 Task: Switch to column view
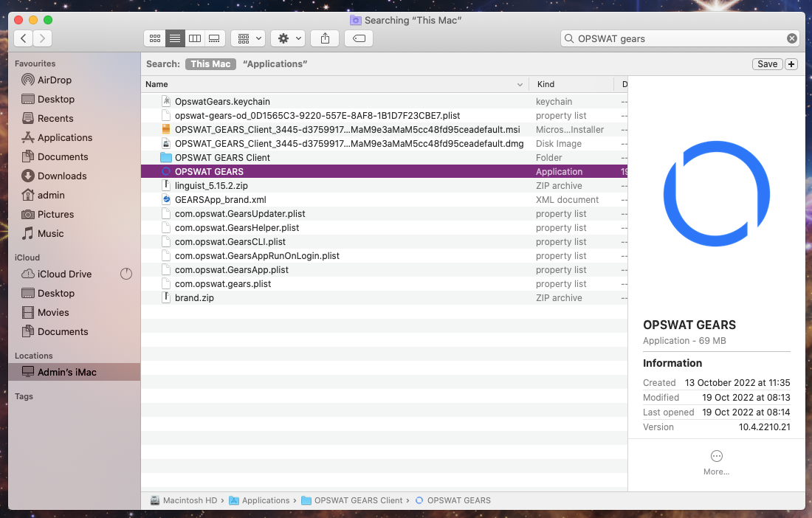pos(195,38)
